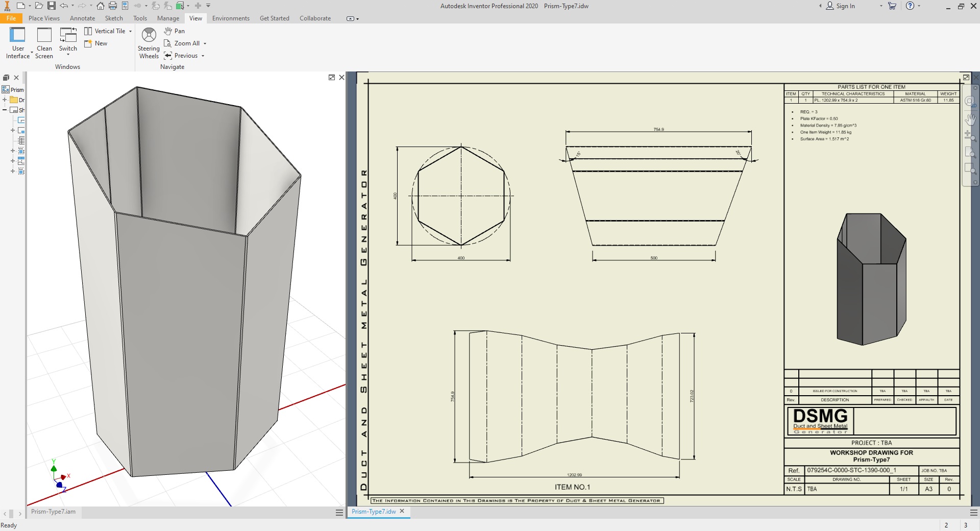
Task: Click the Sign In link
Action: (x=845, y=6)
